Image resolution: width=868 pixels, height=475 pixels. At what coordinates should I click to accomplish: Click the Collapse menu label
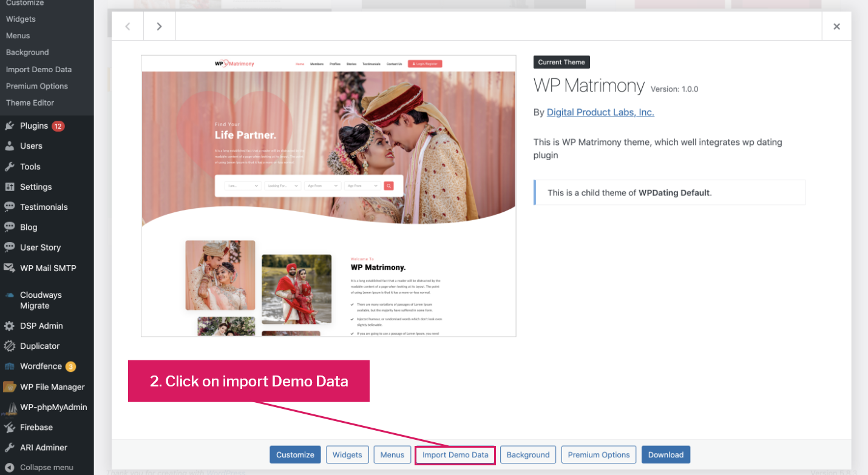tap(47, 468)
